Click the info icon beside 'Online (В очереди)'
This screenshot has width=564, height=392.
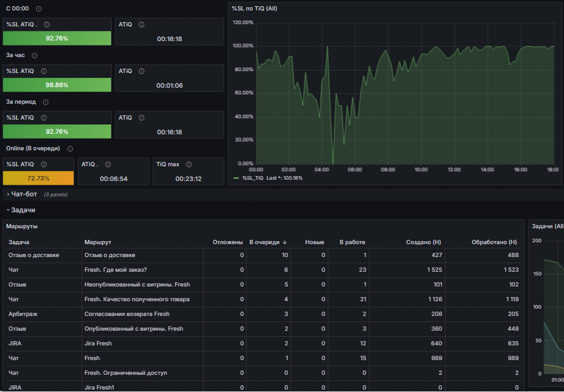pyautogui.click(x=70, y=149)
